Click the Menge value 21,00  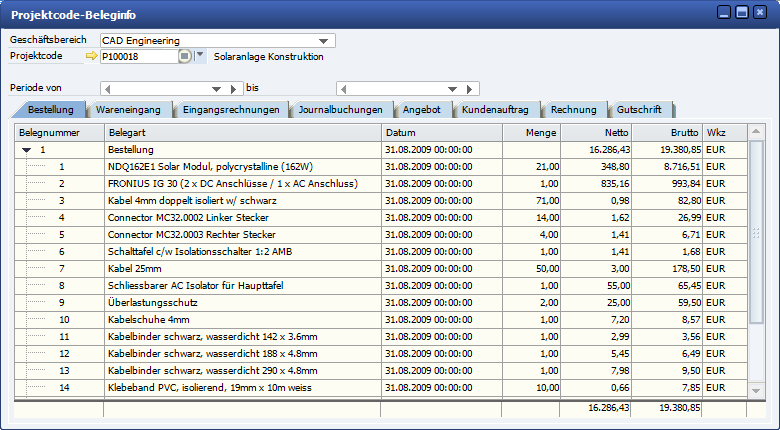point(547,167)
